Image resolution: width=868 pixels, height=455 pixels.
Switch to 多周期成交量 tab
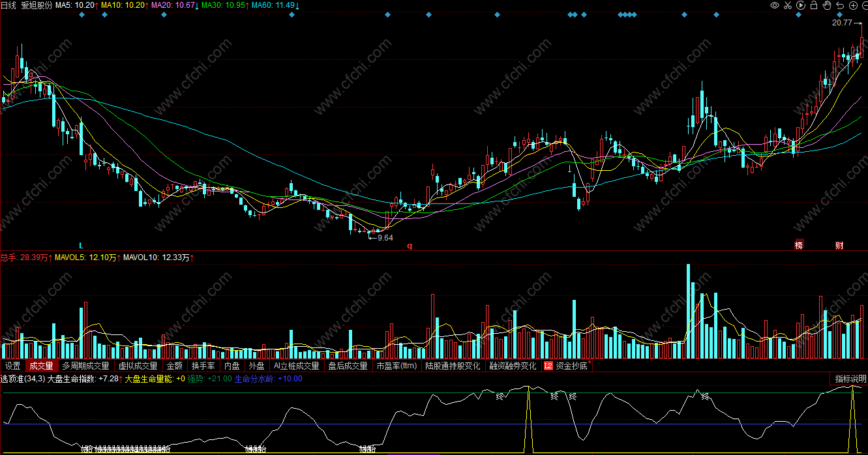pyautogui.click(x=85, y=366)
